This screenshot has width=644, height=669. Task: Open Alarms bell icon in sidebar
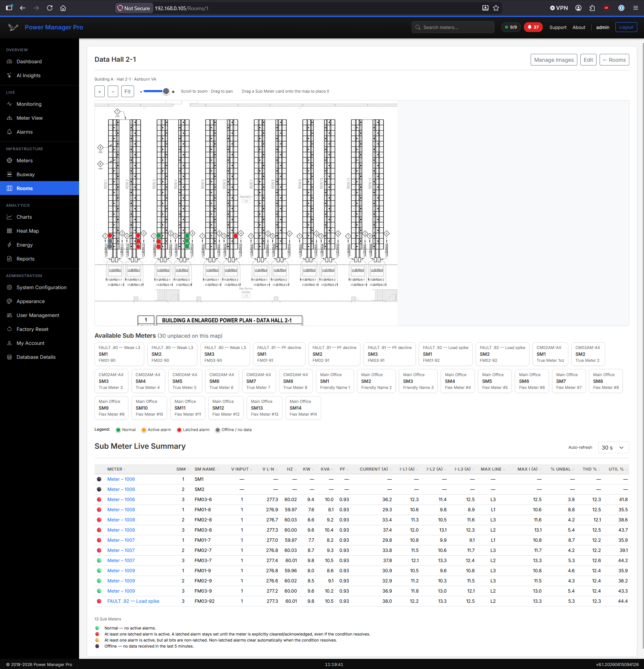point(9,132)
